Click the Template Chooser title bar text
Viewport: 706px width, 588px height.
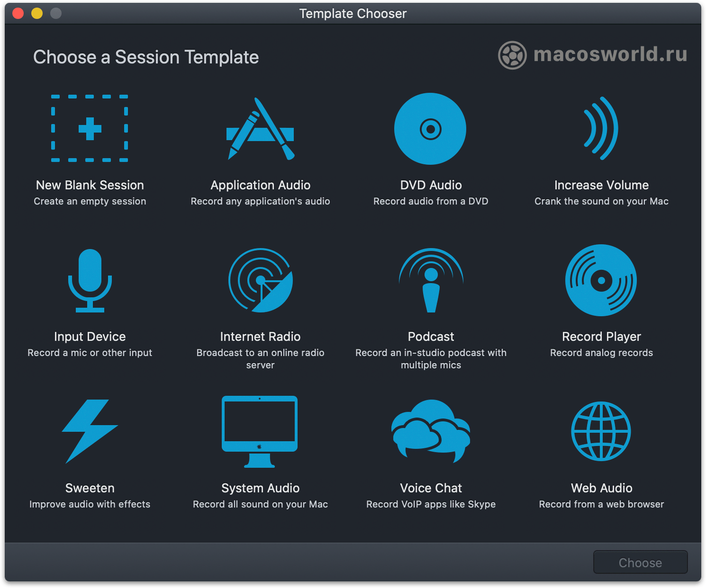click(x=353, y=13)
